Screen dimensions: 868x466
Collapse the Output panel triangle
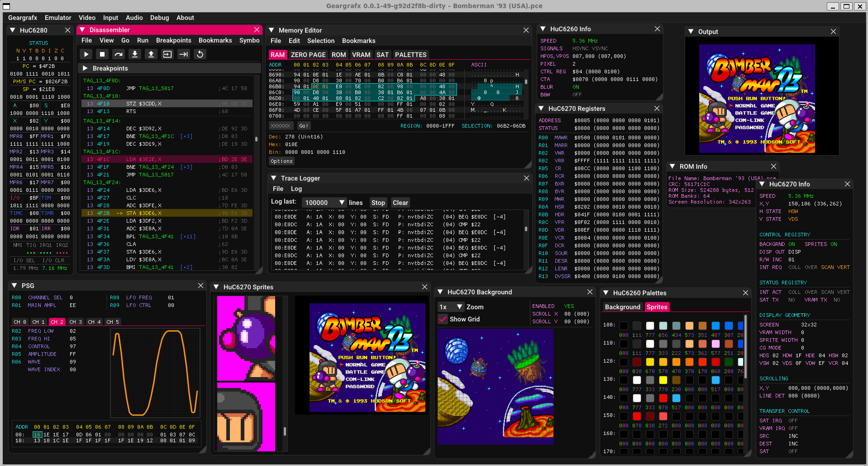click(x=691, y=32)
